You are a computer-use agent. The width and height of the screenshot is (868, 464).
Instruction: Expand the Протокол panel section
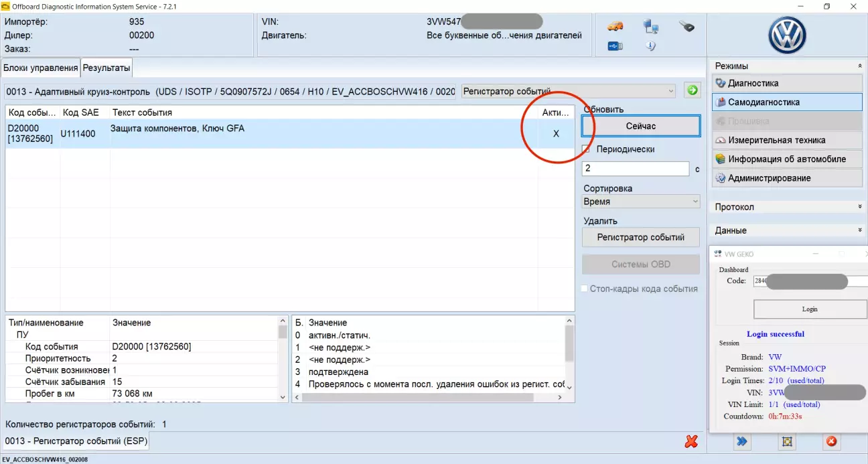click(x=787, y=207)
